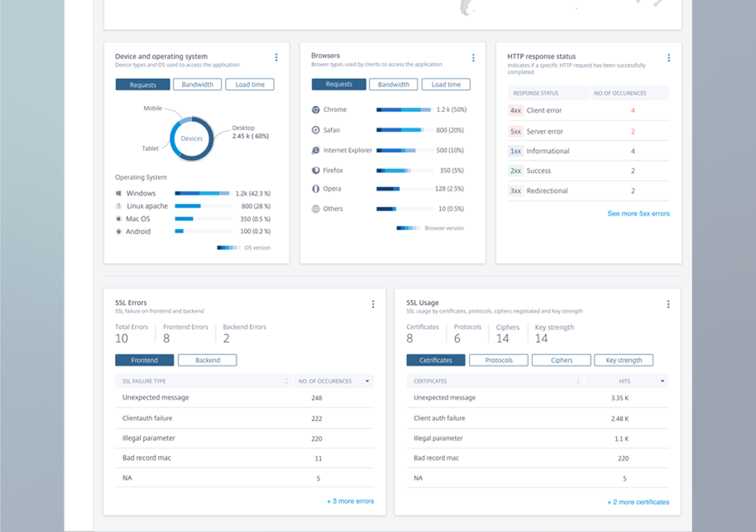Sort SSL Usage by Hits arrow
The width and height of the screenshot is (756, 532).
662,381
